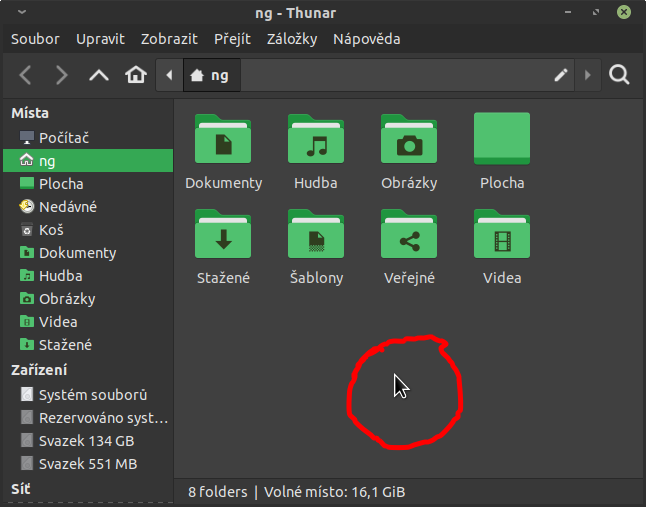
Task: Click the home folder toolbar icon
Action: (x=135, y=75)
